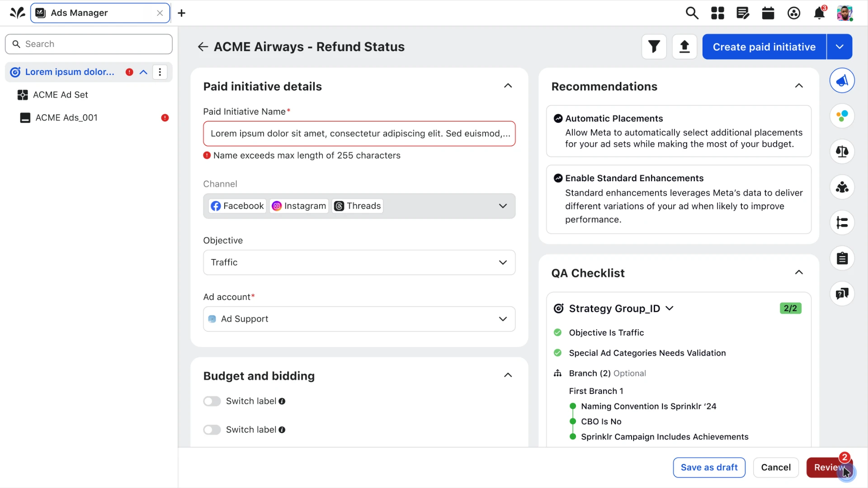Open the hierarchy list panel in right rail

click(x=842, y=223)
